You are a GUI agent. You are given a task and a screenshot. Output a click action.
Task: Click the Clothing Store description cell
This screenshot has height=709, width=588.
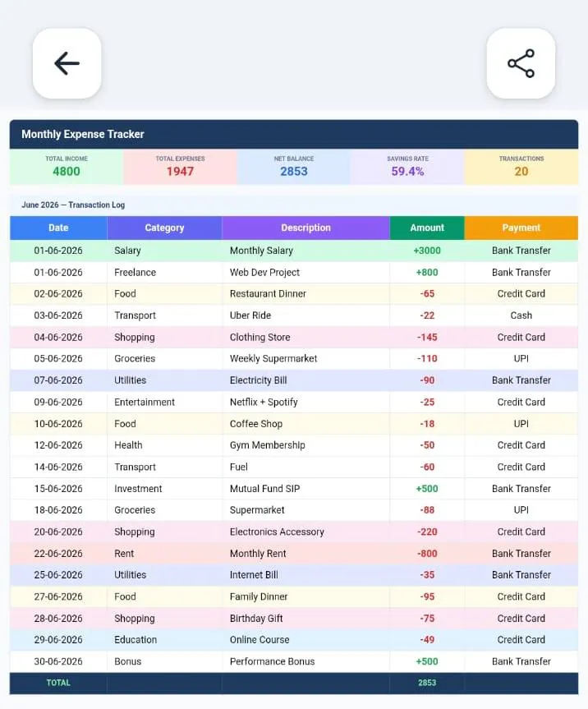point(306,338)
